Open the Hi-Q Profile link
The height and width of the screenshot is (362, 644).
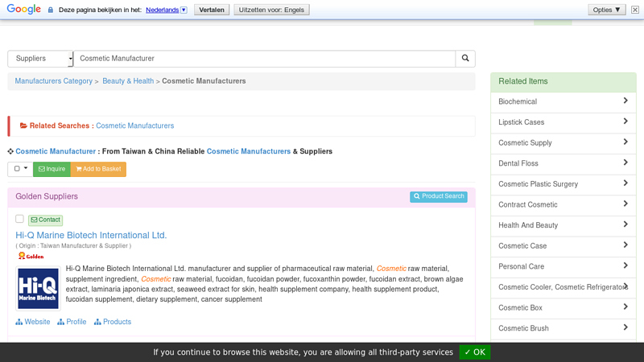[x=72, y=322]
